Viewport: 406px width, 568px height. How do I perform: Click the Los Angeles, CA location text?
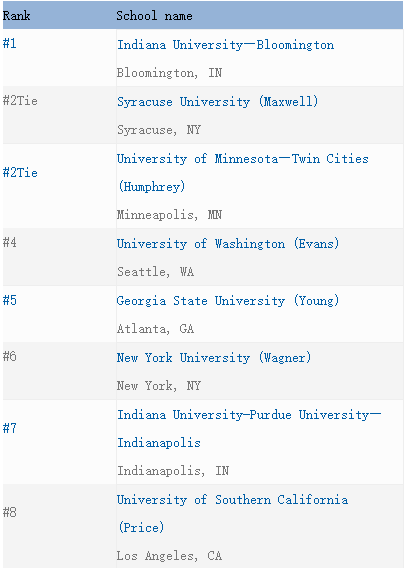[x=169, y=556]
